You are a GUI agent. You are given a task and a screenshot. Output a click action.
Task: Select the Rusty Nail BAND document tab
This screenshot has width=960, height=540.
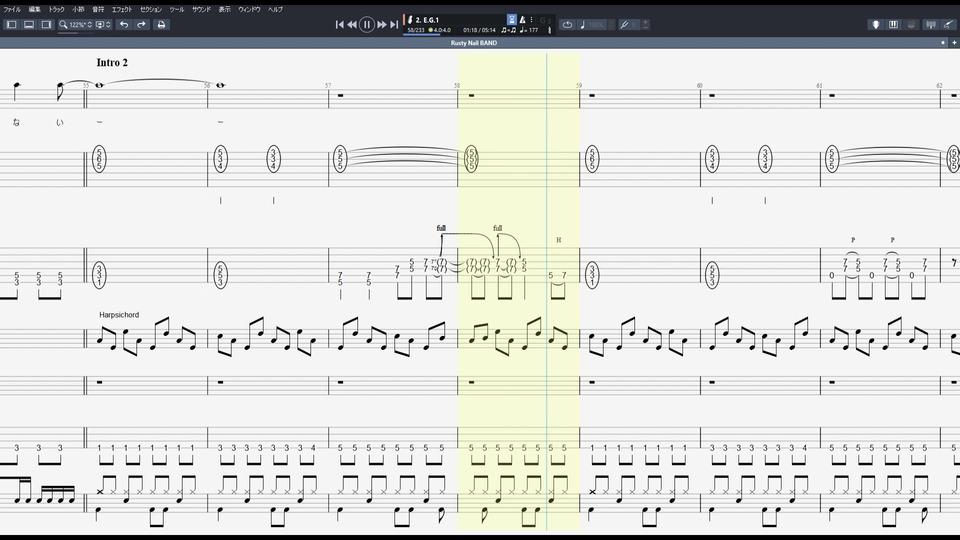point(474,43)
